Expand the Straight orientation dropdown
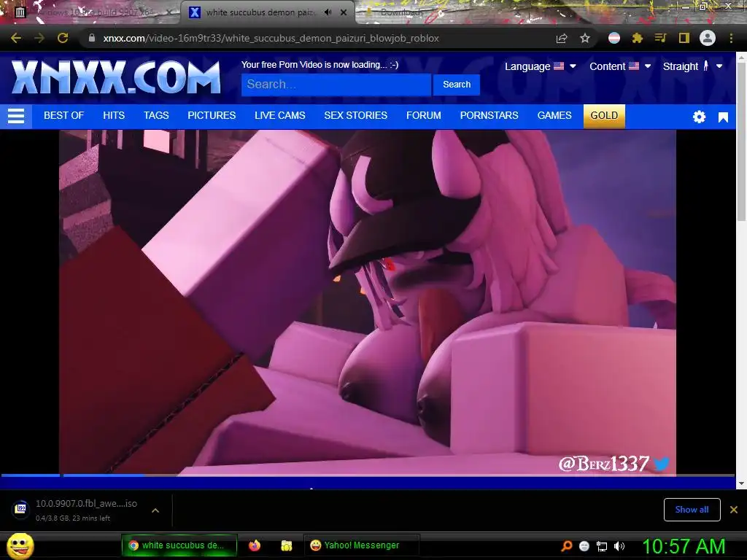The width and height of the screenshot is (747, 560). pos(693,66)
